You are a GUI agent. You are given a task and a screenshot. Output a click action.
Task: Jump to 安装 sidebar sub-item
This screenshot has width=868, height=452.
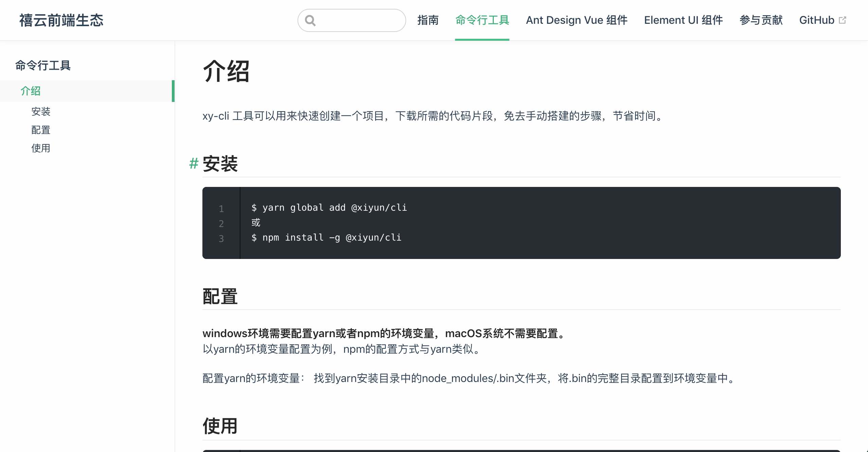pyautogui.click(x=41, y=111)
